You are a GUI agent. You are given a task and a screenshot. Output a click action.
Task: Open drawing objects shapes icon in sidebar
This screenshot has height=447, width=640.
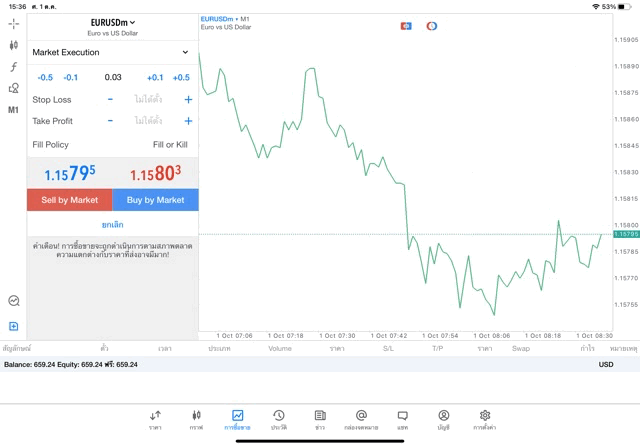13,88
